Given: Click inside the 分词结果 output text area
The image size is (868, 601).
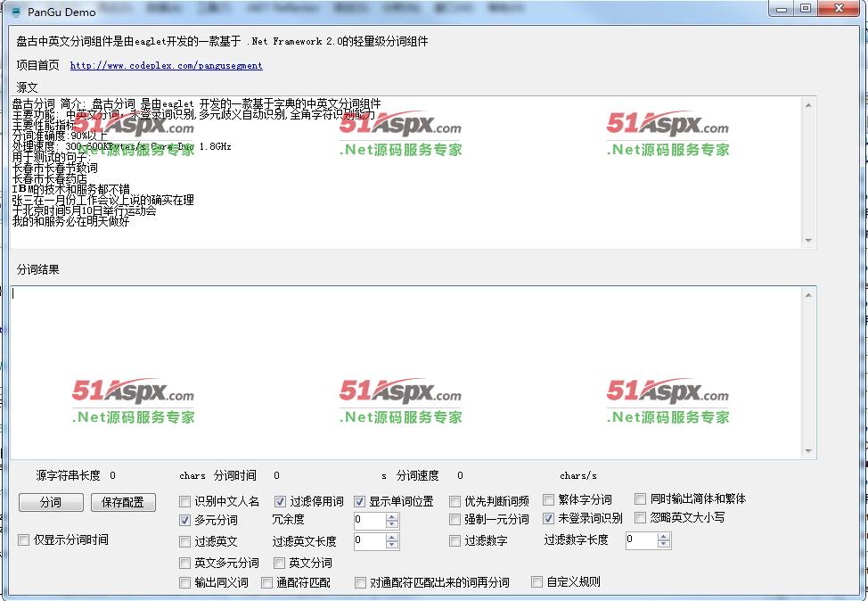Looking at the screenshot, I should click(x=406, y=372).
